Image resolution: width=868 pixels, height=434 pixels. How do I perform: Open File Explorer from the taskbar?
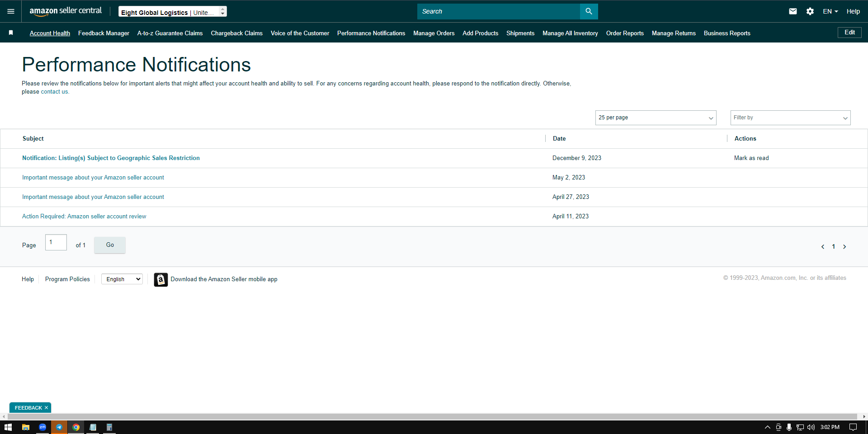click(x=25, y=427)
